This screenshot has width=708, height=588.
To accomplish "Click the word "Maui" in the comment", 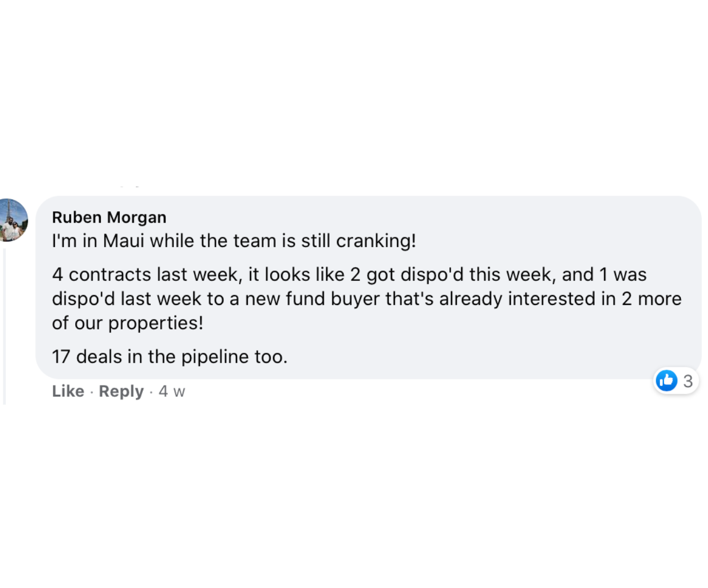I will click(x=124, y=241).
